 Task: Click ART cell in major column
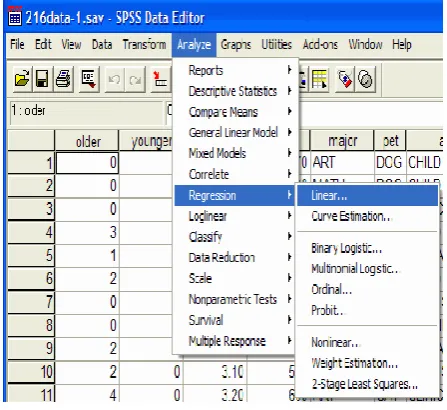[x=342, y=163]
